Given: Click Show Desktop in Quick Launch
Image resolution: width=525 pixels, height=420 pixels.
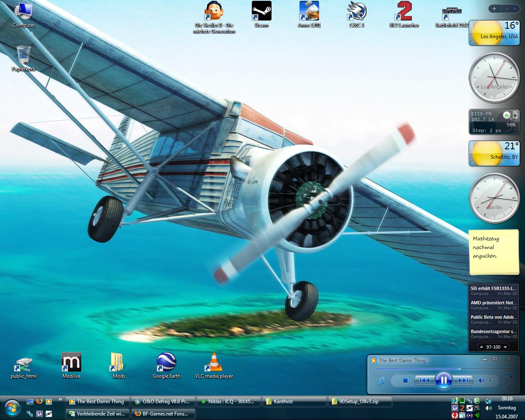Looking at the screenshot, I should (30, 402).
